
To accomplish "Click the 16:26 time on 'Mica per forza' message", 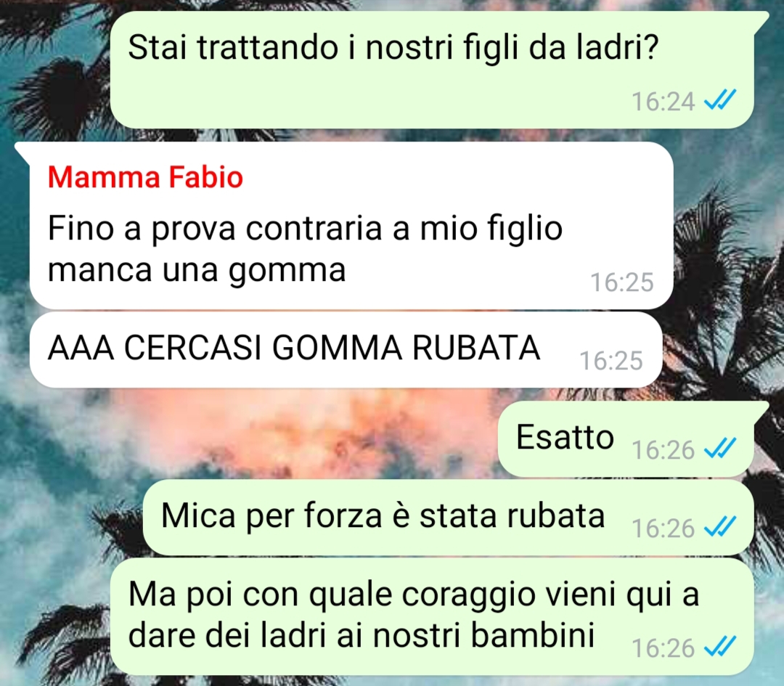I will pyautogui.click(x=663, y=528).
